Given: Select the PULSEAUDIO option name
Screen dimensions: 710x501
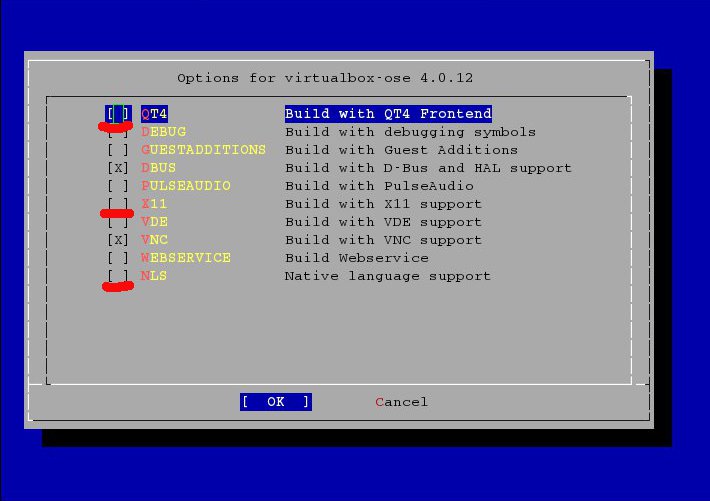Looking at the screenshot, I should pos(186,186).
